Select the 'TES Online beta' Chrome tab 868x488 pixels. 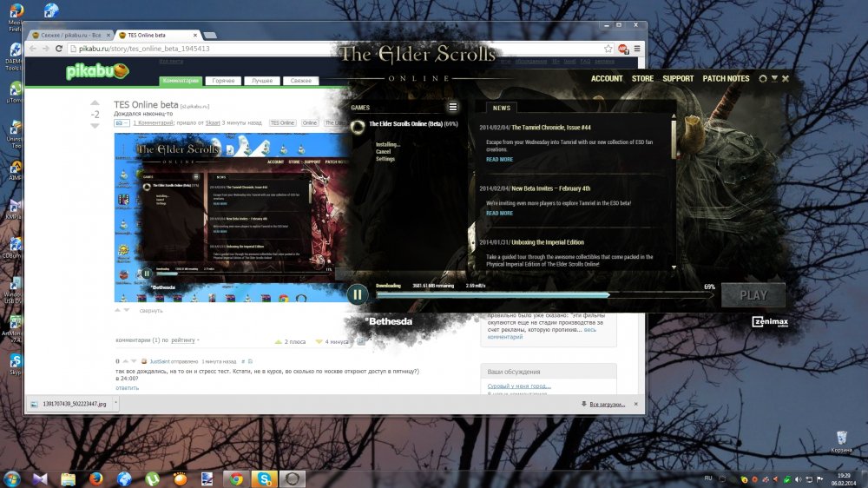(158, 35)
